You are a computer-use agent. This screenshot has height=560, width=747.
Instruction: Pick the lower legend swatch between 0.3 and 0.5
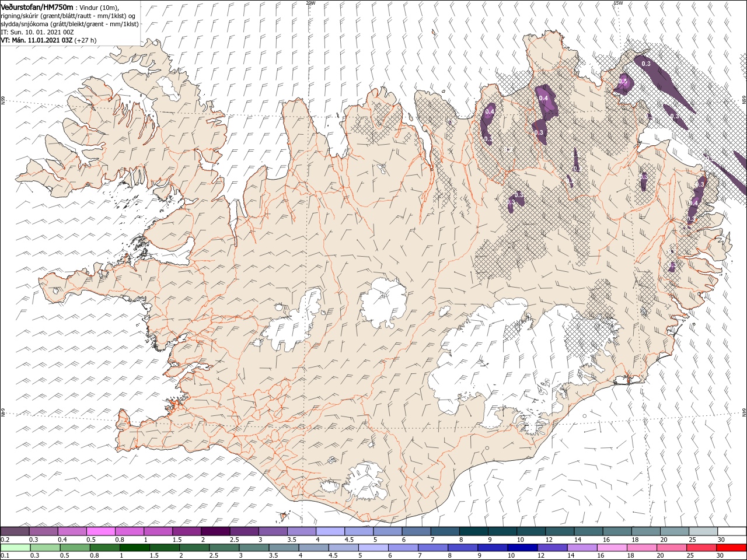click(x=46, y=548)
